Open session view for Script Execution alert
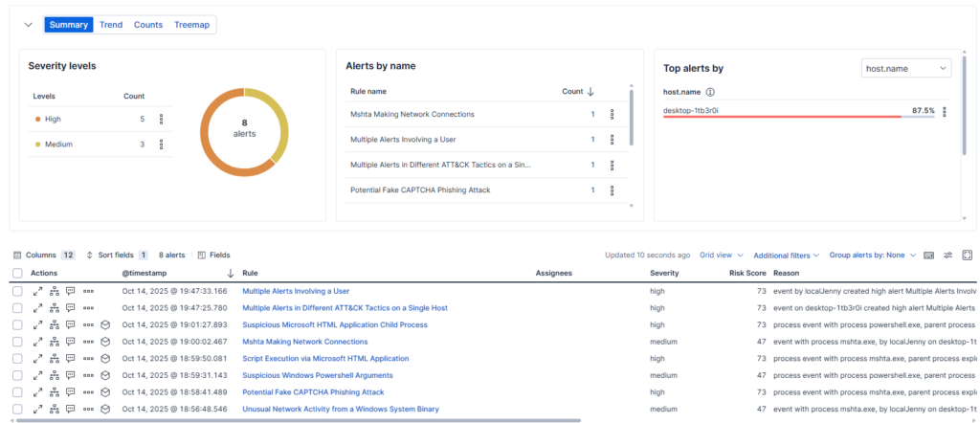The height and width of the screenshot is (423, 980). point(106,359)
